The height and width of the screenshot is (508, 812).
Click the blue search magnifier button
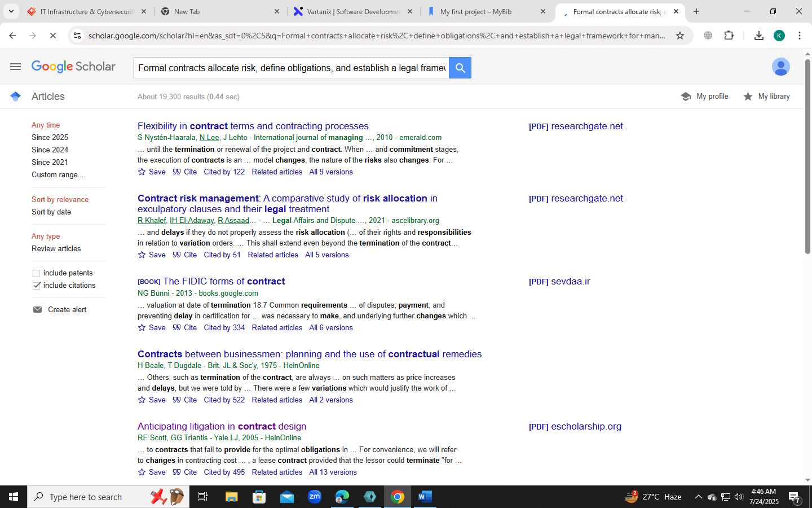click(x=460, y=68)
